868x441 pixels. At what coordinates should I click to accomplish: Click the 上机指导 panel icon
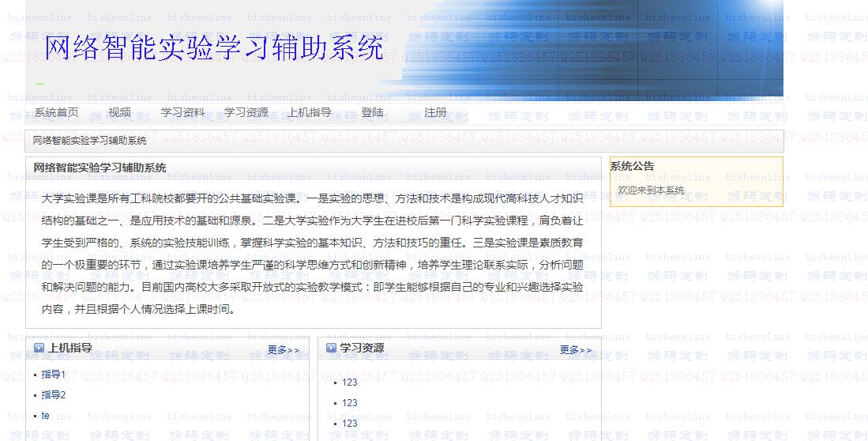pyautogui.click(x=39, y=348)
